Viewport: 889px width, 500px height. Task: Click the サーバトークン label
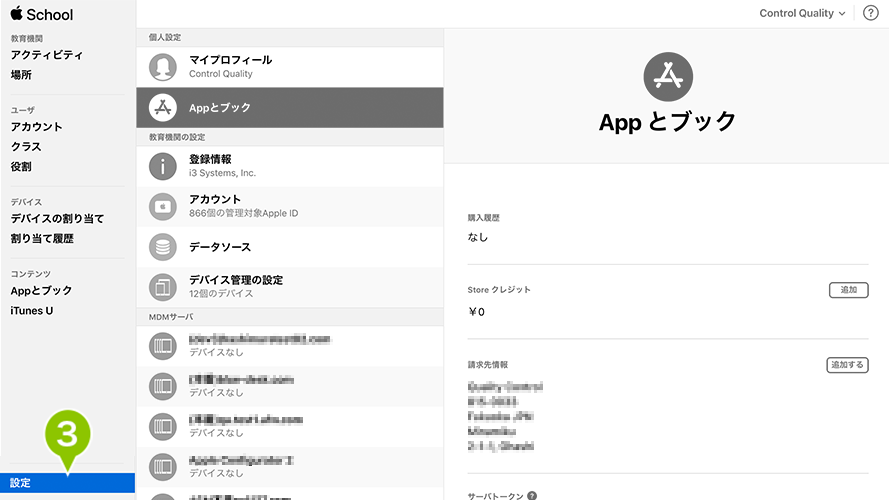pyautogui.click(x=495, y=496)
